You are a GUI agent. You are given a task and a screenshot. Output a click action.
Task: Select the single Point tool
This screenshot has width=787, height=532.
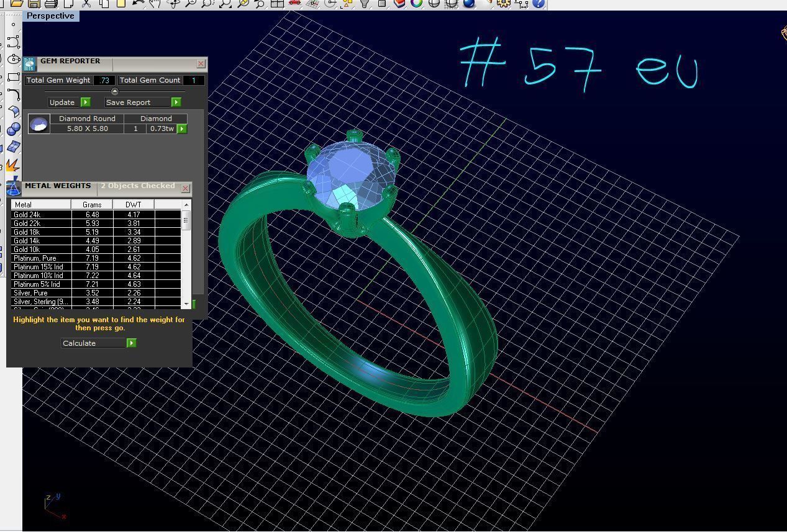point(13,24)
